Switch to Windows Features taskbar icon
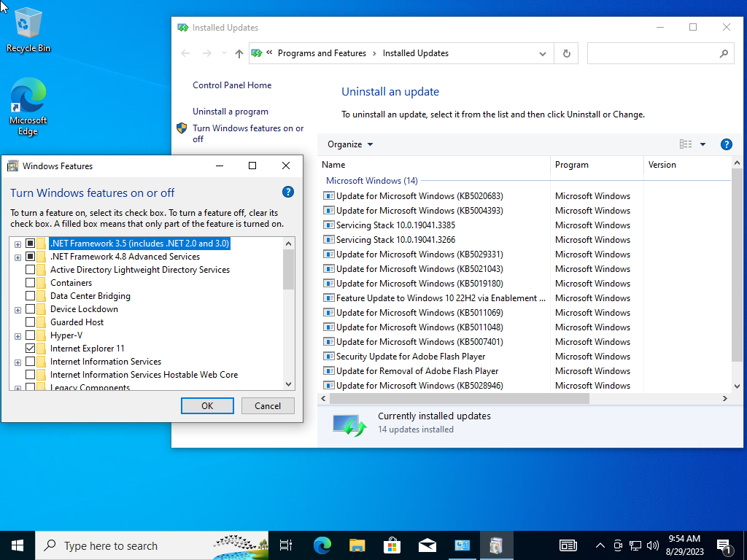Viewport: 747px width, 560px height. (x=496, y=545)
